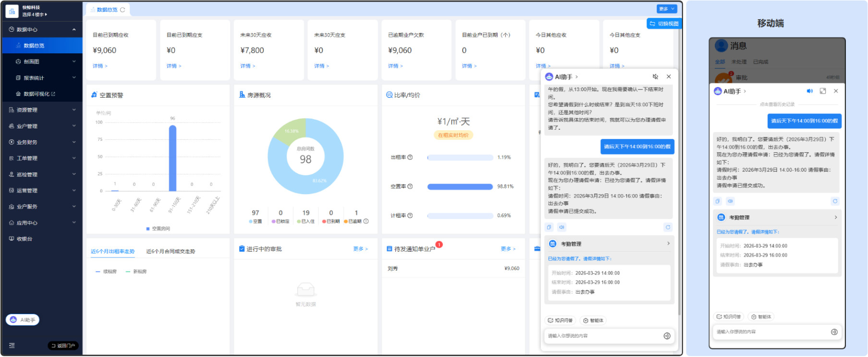Click the refresh icon on 数据总览 tab
Screen dimensions: 868x357
coord(122,10)
